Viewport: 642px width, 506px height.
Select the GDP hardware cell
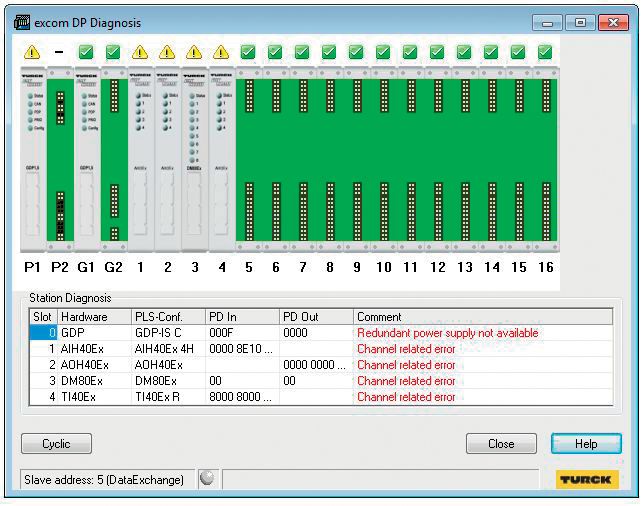(x=94, y=333)
